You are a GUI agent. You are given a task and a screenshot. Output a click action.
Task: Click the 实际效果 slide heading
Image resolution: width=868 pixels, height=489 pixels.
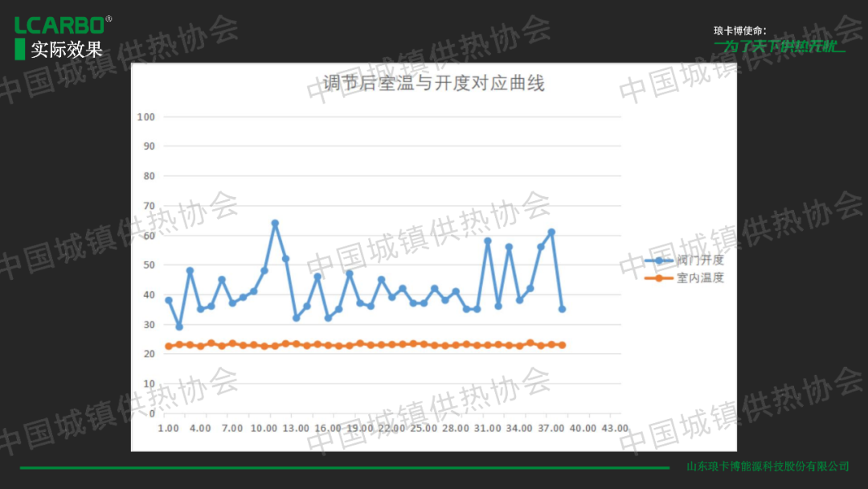[x=67, y=49]
